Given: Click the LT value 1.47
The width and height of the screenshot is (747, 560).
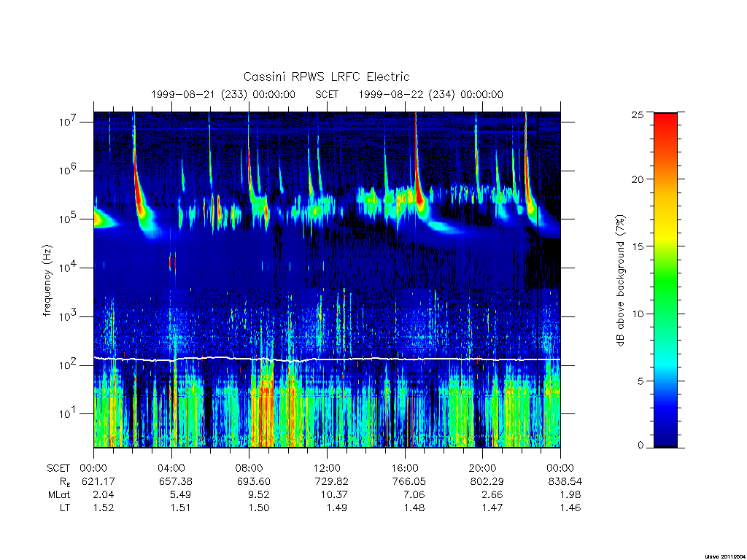Looking at the screenshot, I should 492,507.
